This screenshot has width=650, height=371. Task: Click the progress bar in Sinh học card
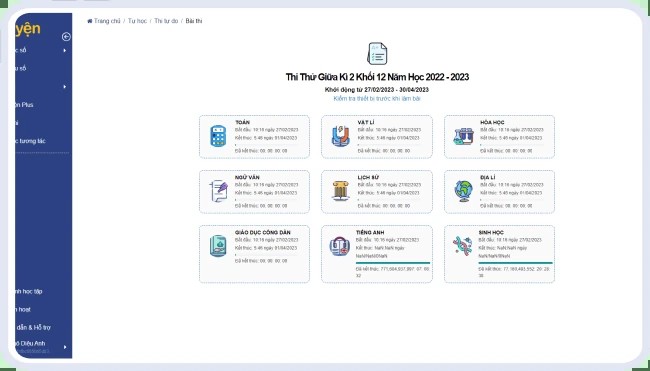tap(515, 263)
